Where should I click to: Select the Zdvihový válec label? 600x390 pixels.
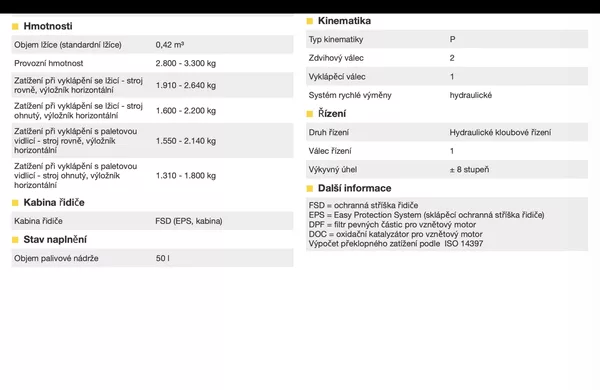coord(336,58)
